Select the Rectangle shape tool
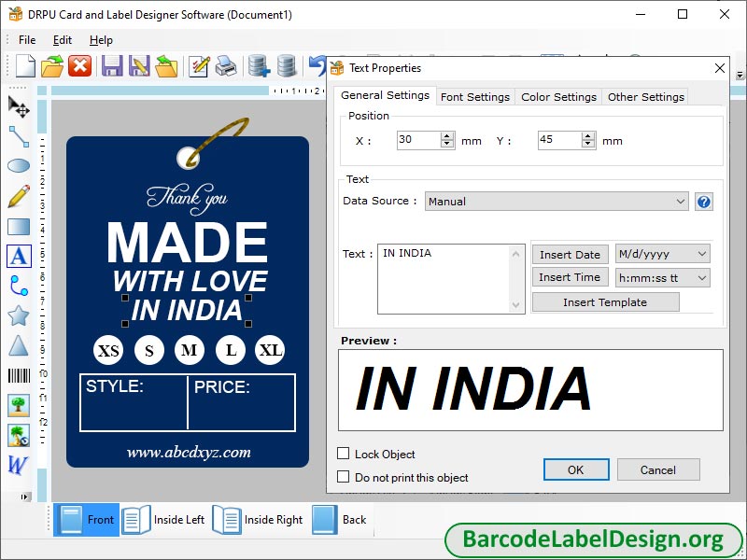Screen dimensions: 747x560 (x=19, y=227)
